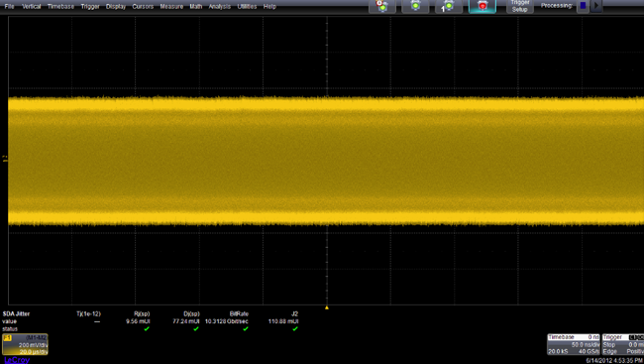This screenshot has width=644, height=364.
Task: Open the Display menu
Action: point(116,7)
